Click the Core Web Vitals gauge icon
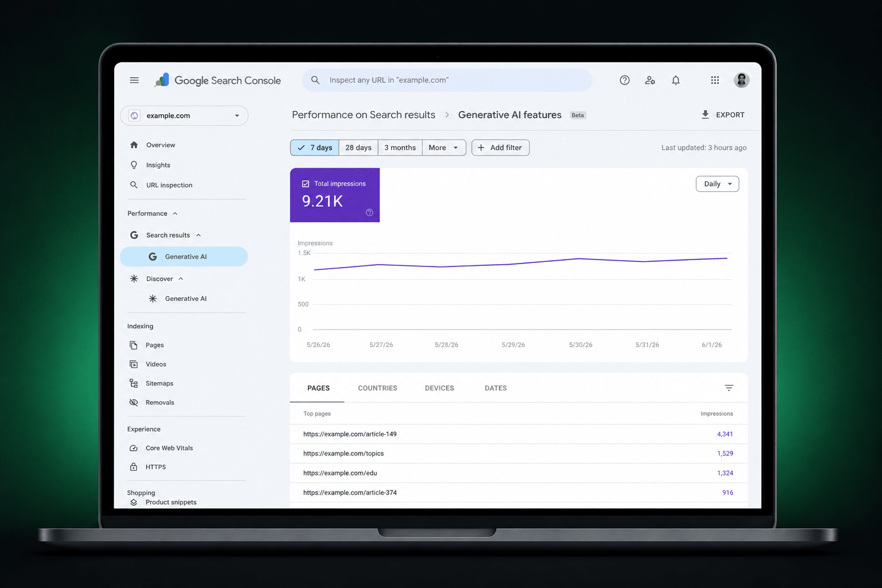 coord(133,448)
